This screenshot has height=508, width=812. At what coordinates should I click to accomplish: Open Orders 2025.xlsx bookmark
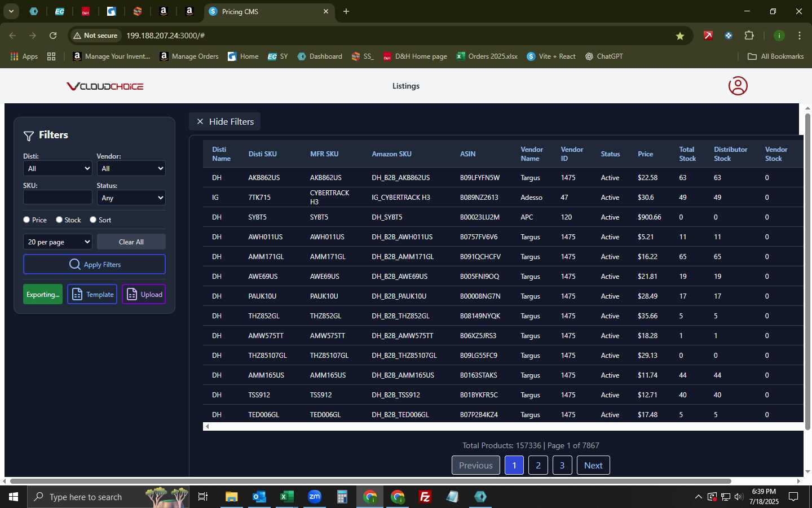[x=487, y=56]
